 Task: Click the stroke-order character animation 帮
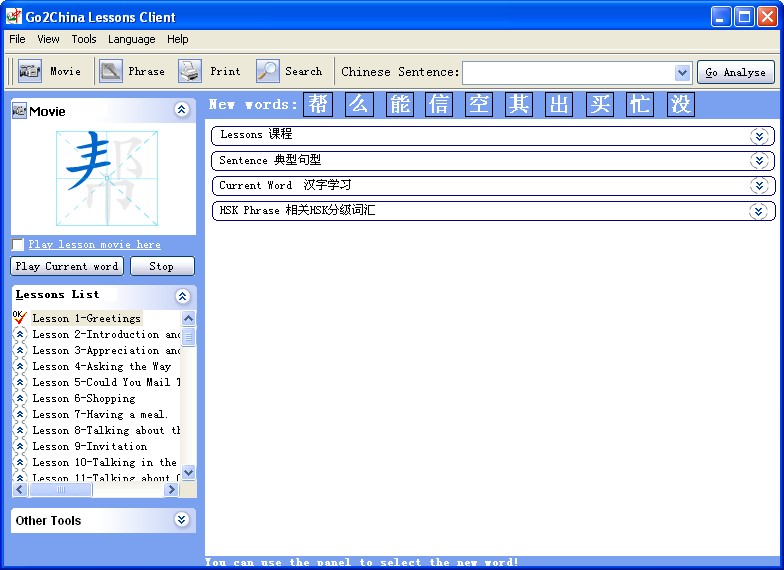(107, 178)
